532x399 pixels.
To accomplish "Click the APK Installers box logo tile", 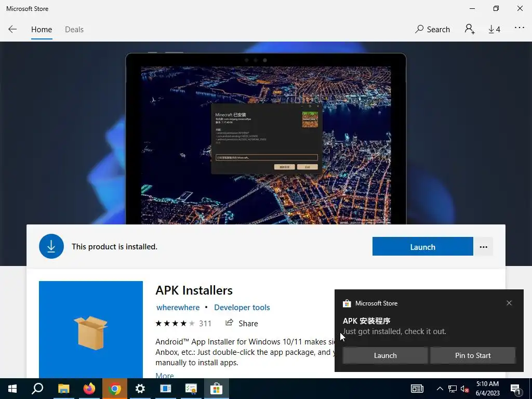I will (90, 329).
